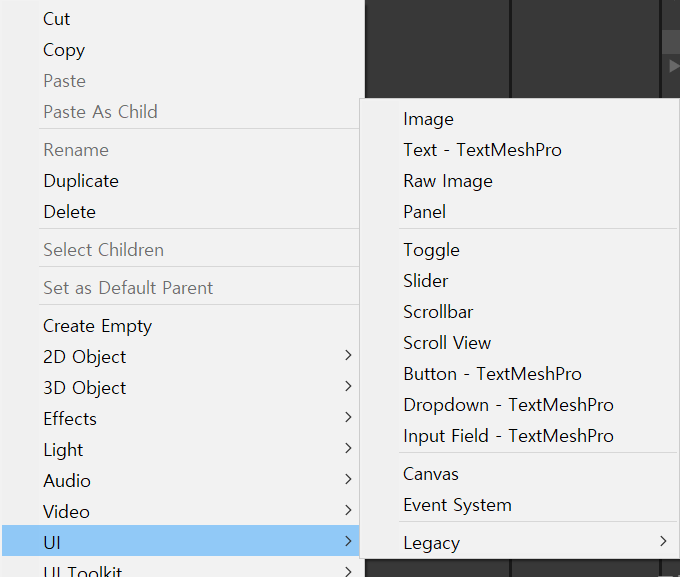Select the highlighted UI menu item

click(x=180, y=541)
